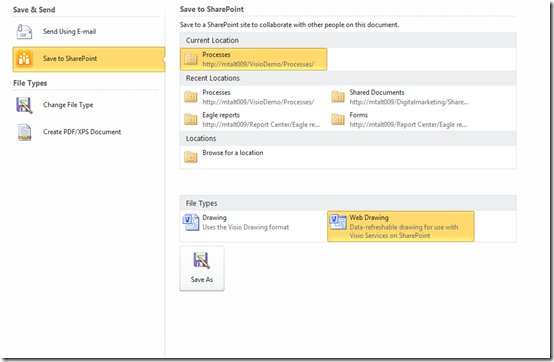This screenshot has height=362, width=554.
Task: Click the left-pane File Types heading
Action: coord(30,83)
